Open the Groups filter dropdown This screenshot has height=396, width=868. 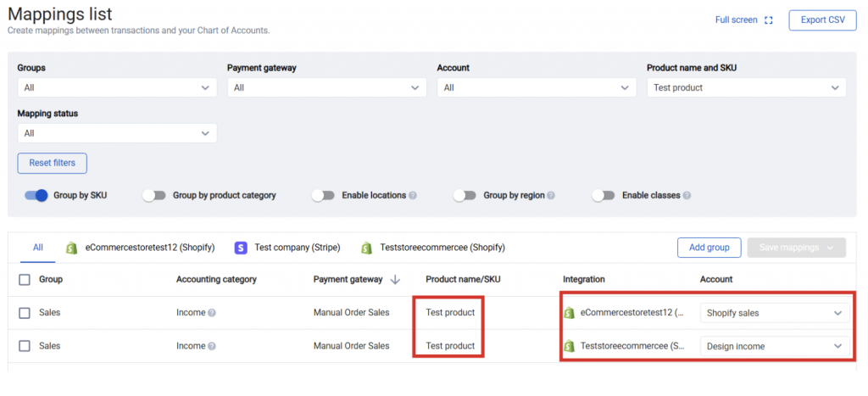pos(117,87)
